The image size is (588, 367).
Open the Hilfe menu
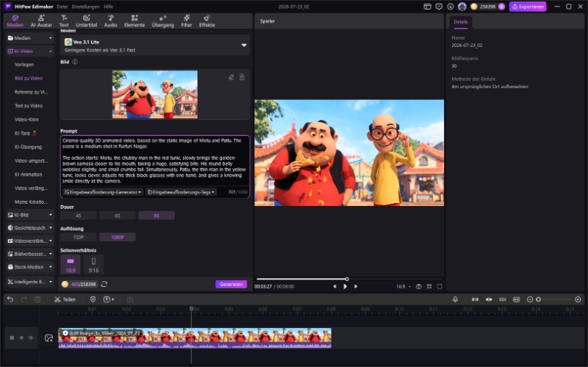click(x=108, y=7)
